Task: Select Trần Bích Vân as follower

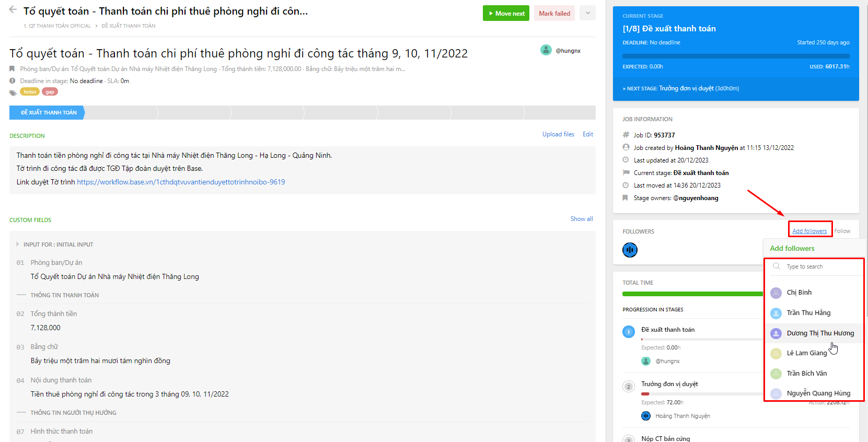Action: point(814,374)
